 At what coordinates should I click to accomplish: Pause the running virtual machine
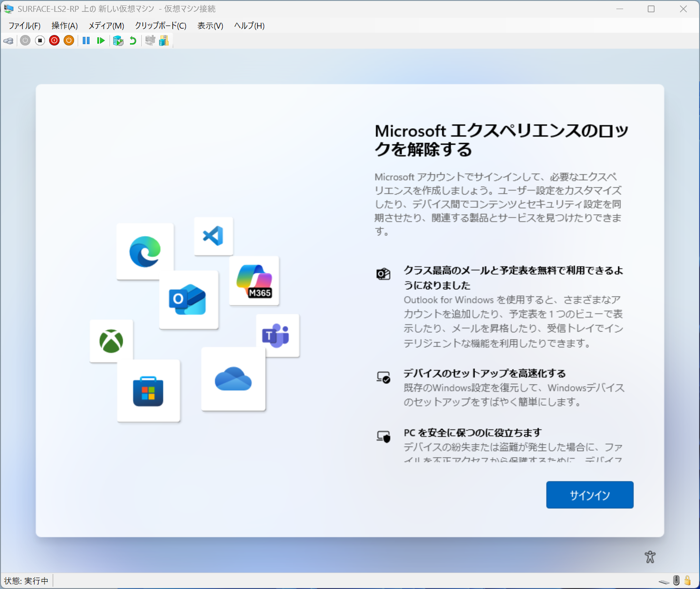pyautogui.click(x=86, y=40)
